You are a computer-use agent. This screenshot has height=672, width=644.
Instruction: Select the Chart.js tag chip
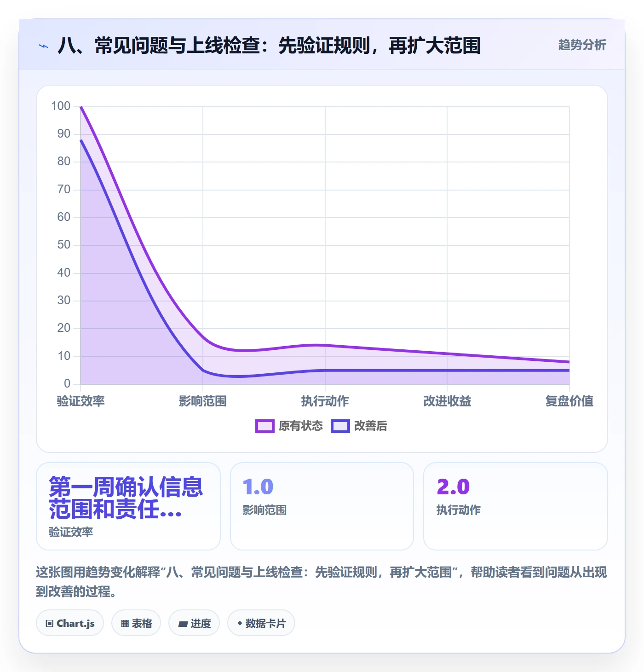coord(70,623)
